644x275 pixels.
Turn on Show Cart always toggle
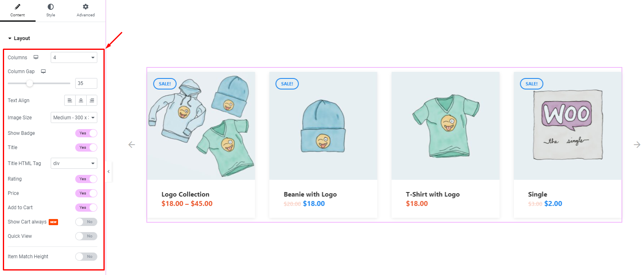coord(86,222)
